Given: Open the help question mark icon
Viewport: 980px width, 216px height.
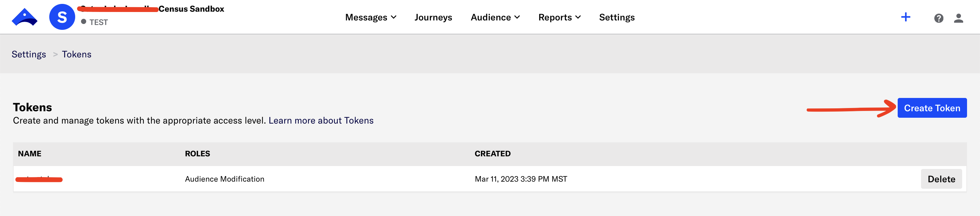Looking at the screenshot, I should (939, 18).
